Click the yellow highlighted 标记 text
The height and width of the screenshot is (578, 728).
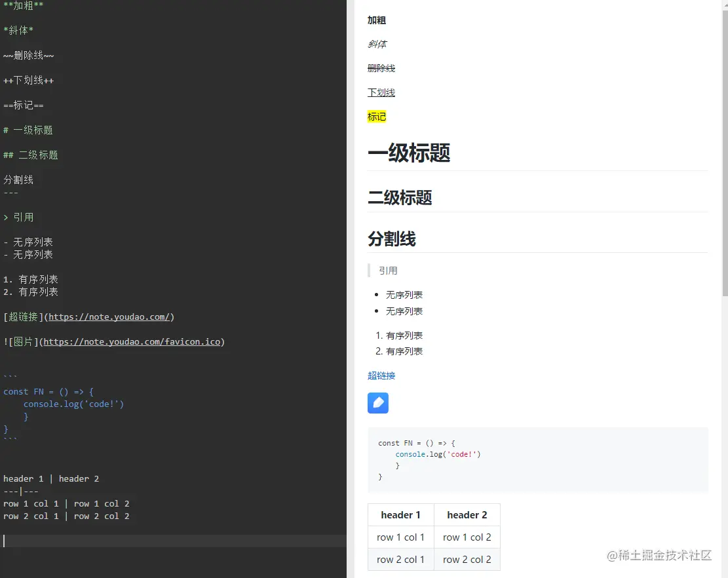click(x=377, y=117)
